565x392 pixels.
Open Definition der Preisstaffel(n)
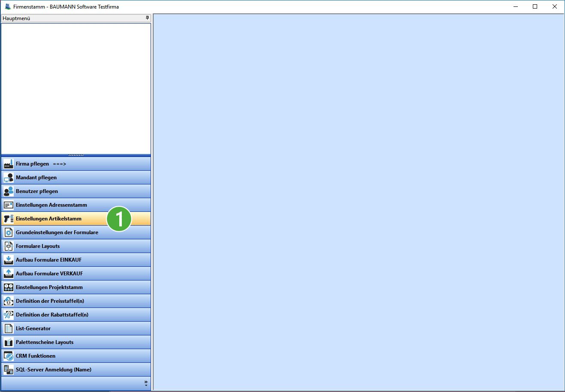click(76, 301)
